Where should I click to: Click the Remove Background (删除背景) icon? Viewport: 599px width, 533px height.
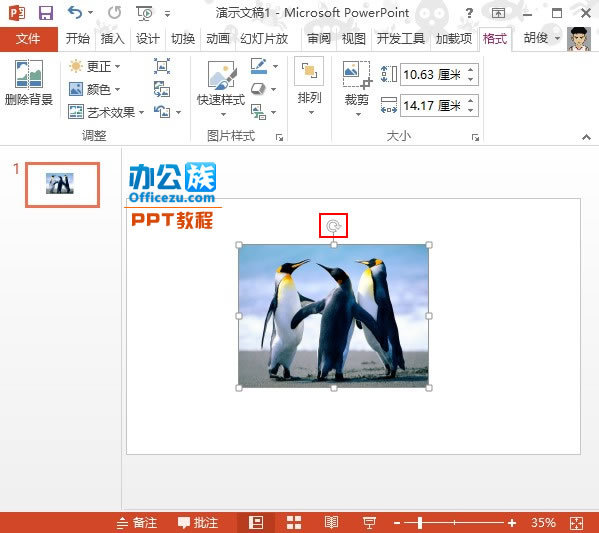tap(29, 74)
